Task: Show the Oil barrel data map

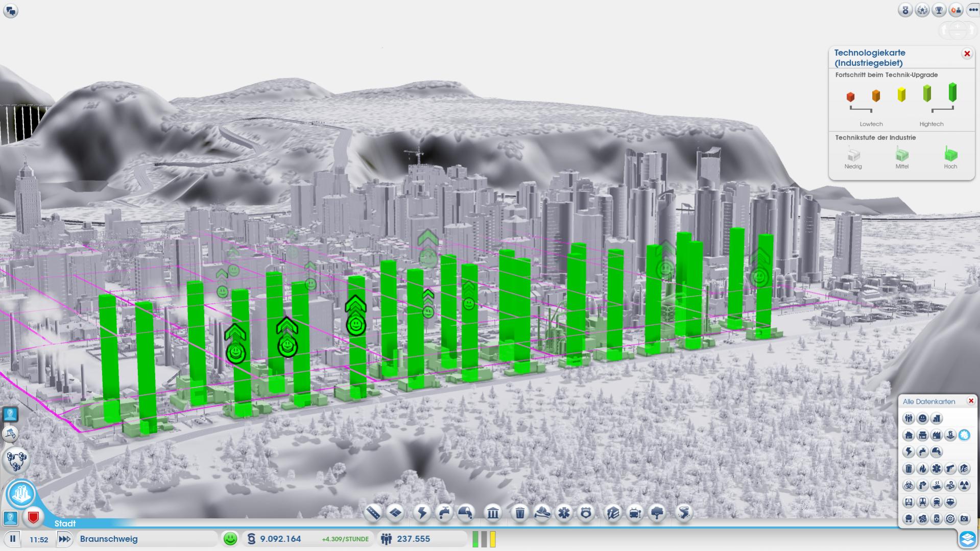Action: (936, 519)
